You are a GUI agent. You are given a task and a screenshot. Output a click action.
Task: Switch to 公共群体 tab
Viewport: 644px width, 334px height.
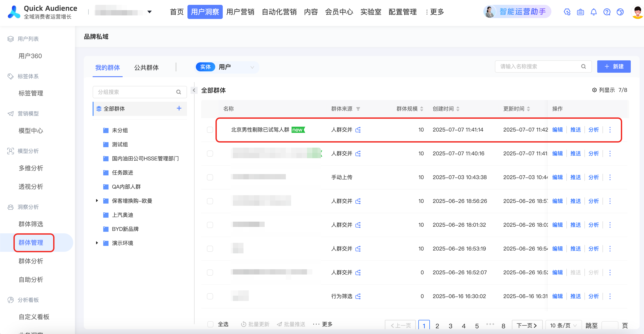146,67
